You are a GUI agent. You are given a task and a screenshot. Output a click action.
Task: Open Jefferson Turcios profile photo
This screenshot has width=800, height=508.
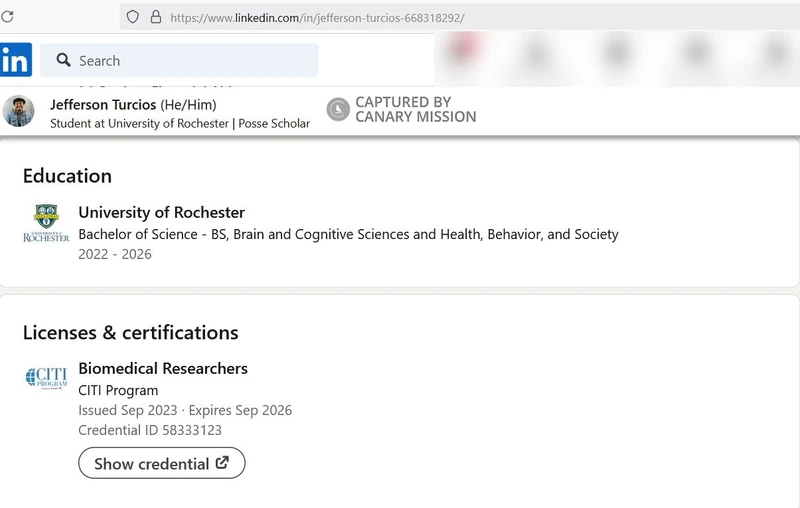tap(18, 111)
